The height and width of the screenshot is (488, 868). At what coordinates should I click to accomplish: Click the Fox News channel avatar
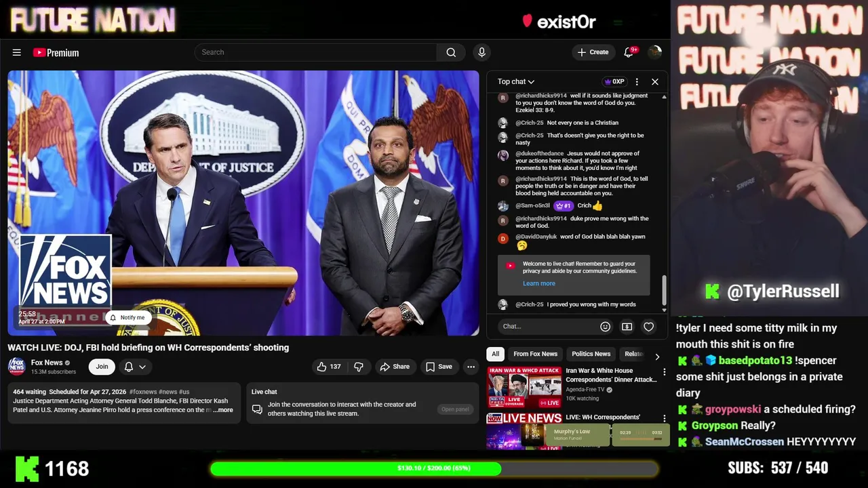pyautogui.click(x=17, y=367)
